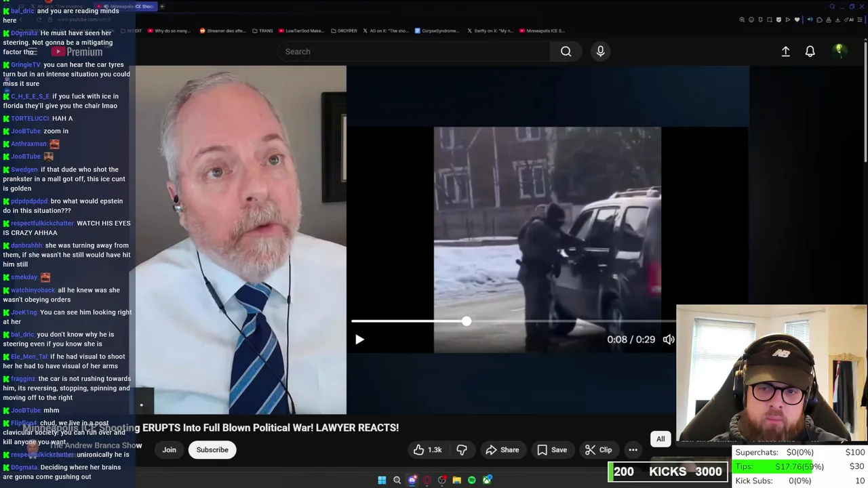The image size is (868, 488).
Task: Click chat username 'GringleTV'
Action: coord(26,65)
